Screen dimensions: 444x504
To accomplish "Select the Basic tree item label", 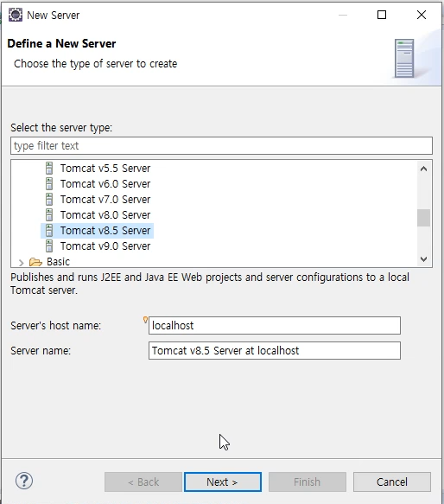I will (x=58, y=262).
